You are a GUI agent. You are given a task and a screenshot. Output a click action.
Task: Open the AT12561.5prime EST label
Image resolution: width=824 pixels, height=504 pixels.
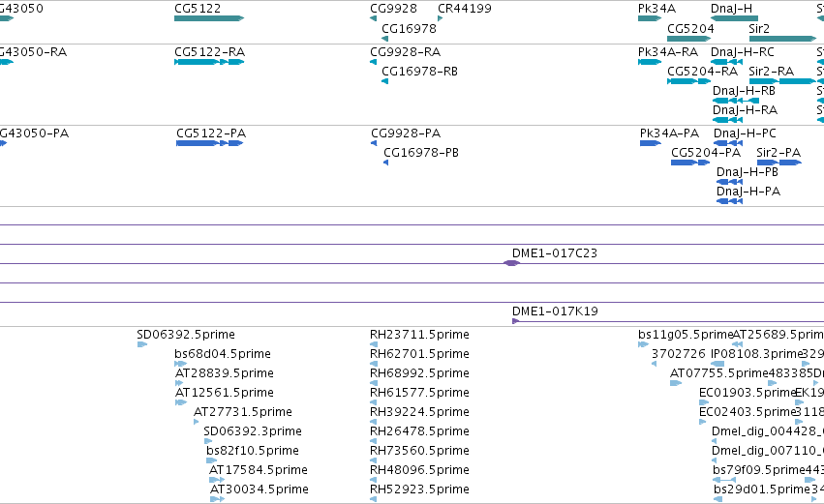(225, 393)
